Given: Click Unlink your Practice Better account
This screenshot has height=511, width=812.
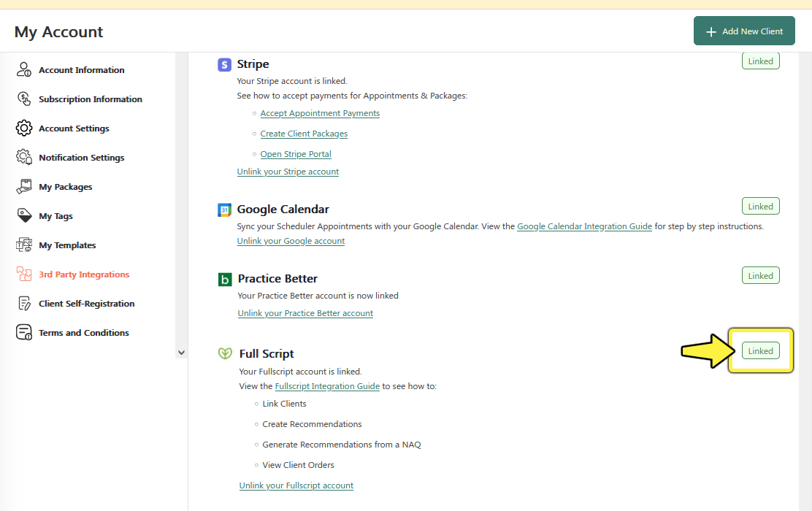Looking at the screenshot, I should 305,313.
